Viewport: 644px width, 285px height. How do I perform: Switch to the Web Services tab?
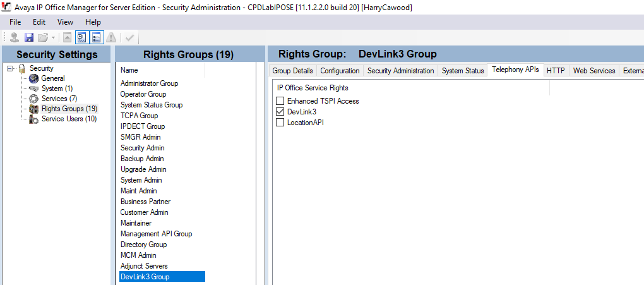594,71
